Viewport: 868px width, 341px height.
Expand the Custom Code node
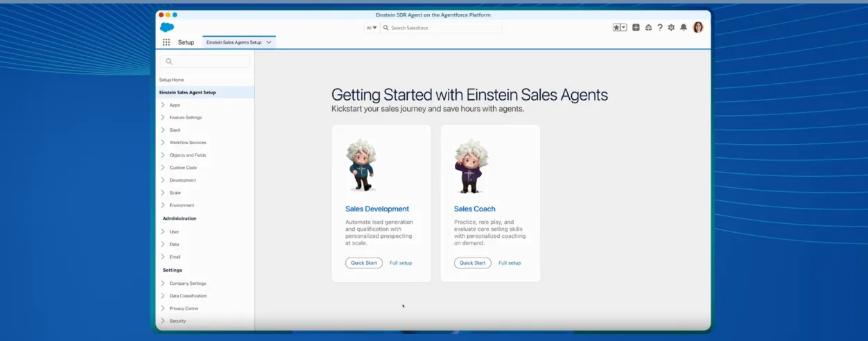click(x=163, y=167)
